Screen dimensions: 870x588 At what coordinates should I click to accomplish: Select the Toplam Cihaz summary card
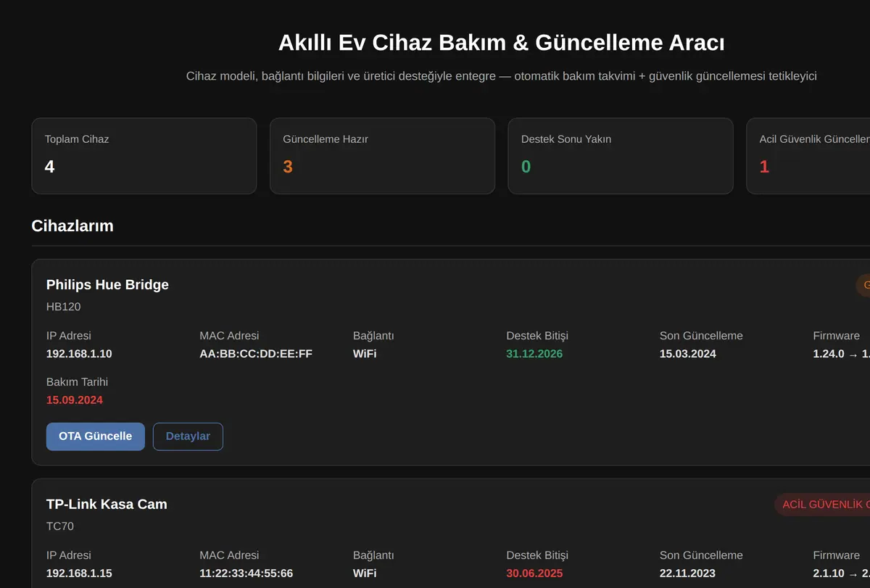(144, 156)
